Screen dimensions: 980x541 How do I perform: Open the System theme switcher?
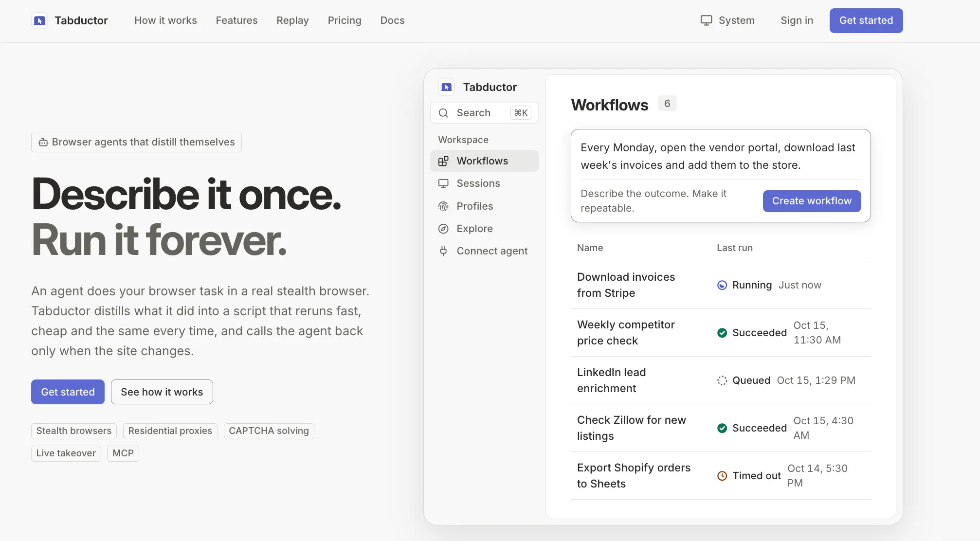pyautogui.click(x=727, y=20)
